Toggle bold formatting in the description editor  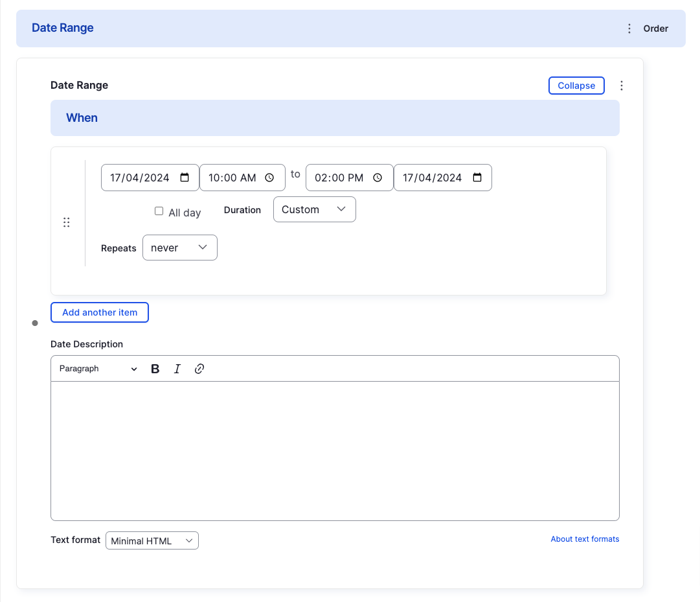click(155, 368)
